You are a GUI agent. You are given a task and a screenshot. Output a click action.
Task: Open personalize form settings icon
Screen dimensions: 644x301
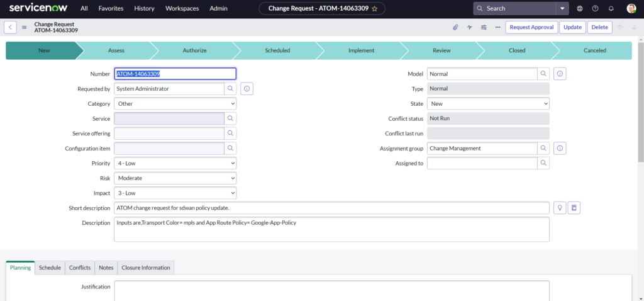(x=484, y=28)
